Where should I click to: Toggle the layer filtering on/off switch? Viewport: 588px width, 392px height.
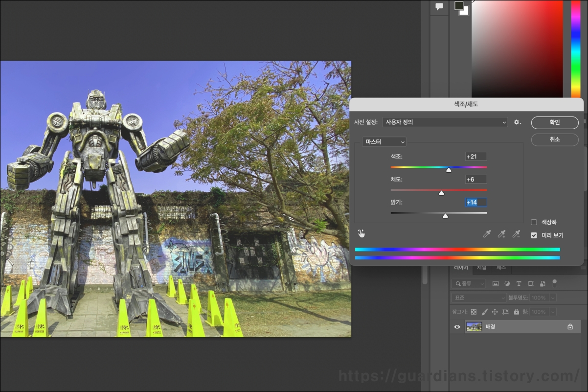(x=554, y=282)
